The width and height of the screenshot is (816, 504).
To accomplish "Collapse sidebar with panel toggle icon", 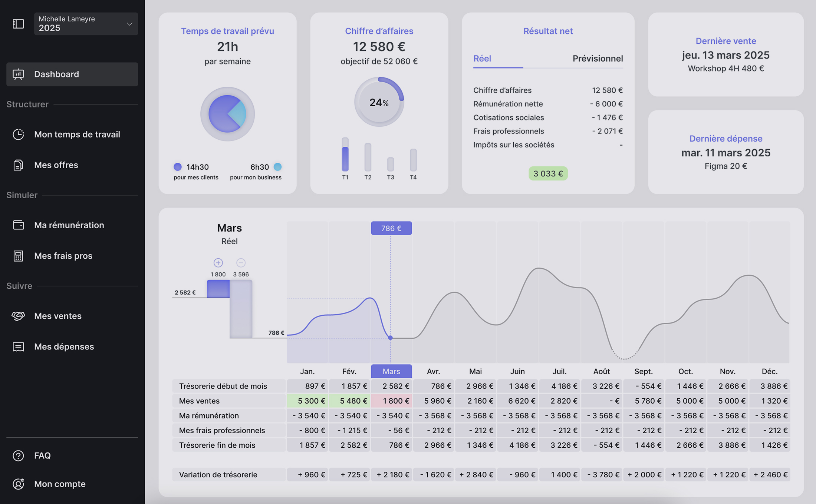I will tap(18, 24).
